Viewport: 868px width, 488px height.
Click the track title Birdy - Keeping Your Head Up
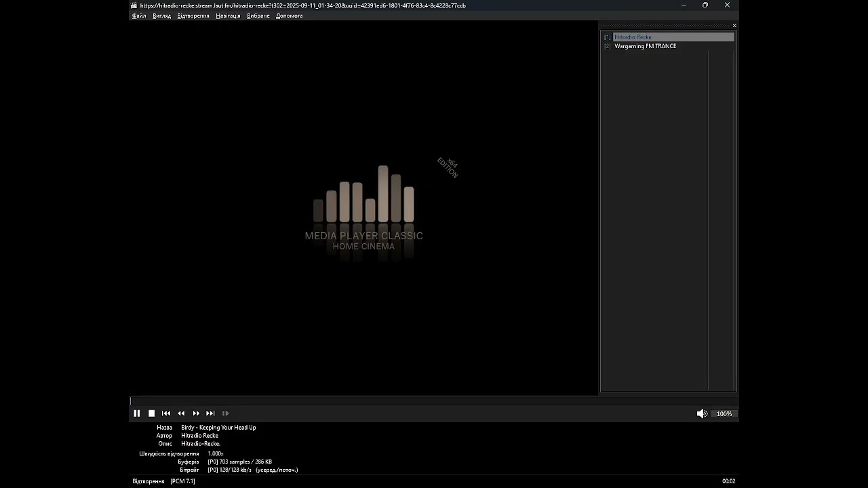218,428
